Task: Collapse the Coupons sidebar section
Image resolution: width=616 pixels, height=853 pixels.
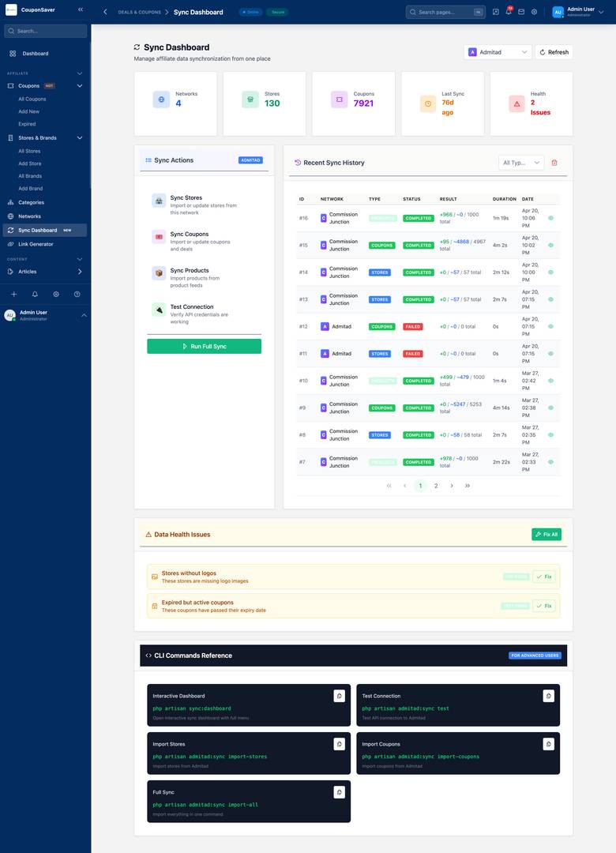Action: (x=80, y=86)
